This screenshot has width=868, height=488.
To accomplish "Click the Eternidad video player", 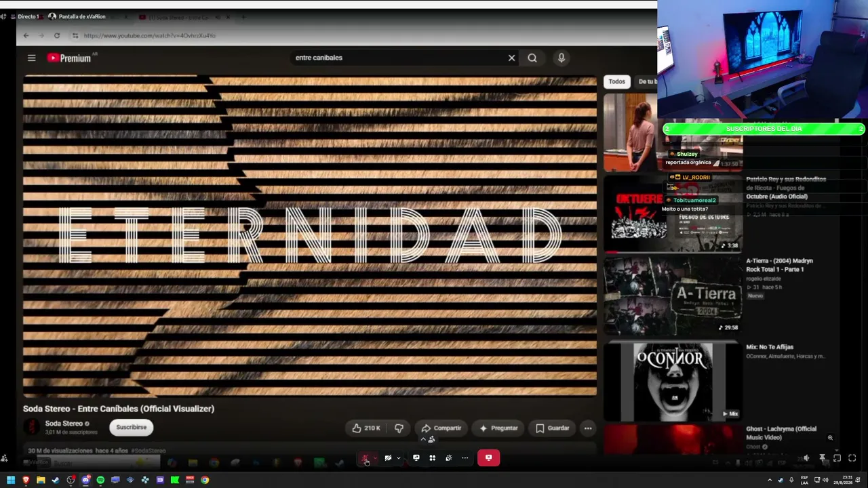I will [310, 236].
